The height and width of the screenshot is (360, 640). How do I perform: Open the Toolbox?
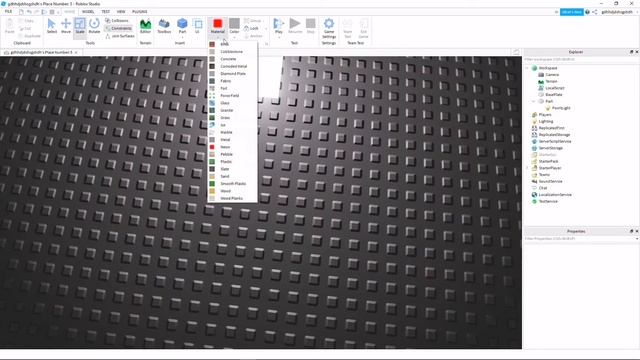tap(164, 26)
